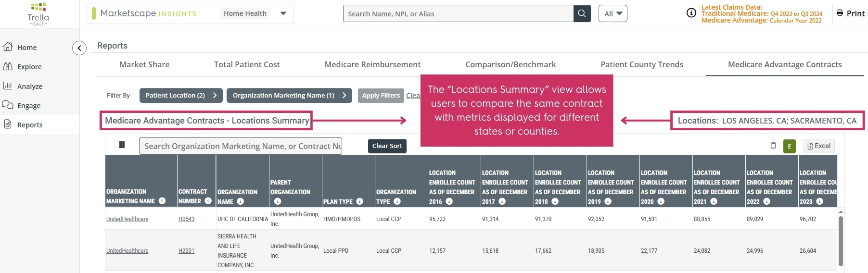The width and height of the screenshot is (868, 273).
Task: Collapse the sidebar with the arrow button
Action: 79,48
